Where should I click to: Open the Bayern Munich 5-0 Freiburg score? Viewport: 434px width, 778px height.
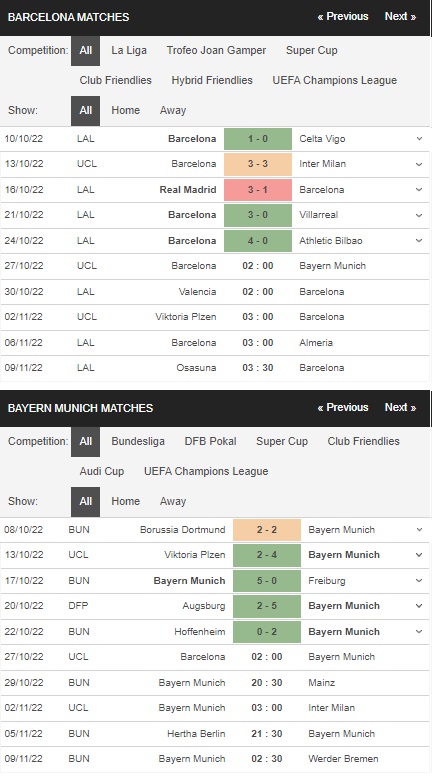coord(267,581)
